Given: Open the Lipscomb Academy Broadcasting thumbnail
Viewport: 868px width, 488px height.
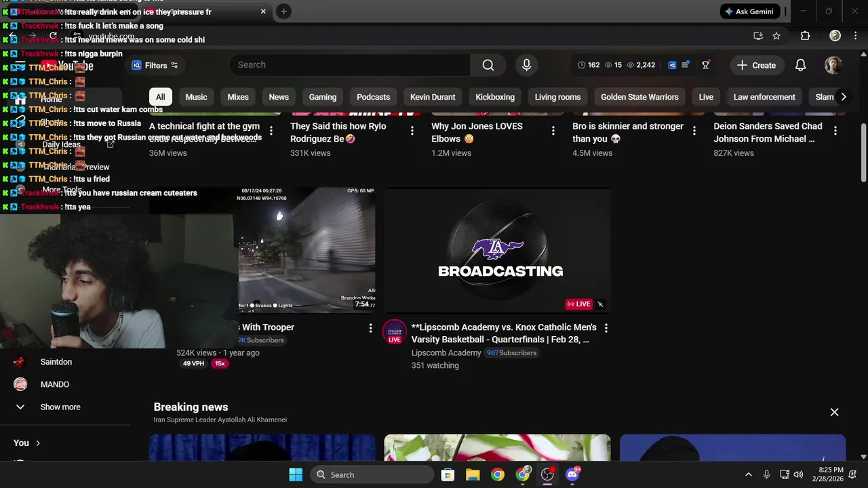Looking at the screenshot, I should pyautogui.click(x=498, y=250).
